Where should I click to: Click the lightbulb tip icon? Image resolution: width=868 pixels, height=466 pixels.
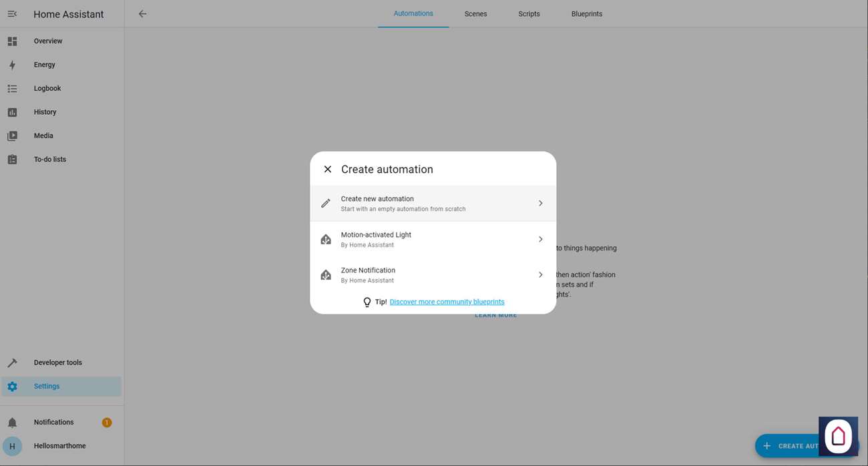pyautogui.click(x=367, y=302)
